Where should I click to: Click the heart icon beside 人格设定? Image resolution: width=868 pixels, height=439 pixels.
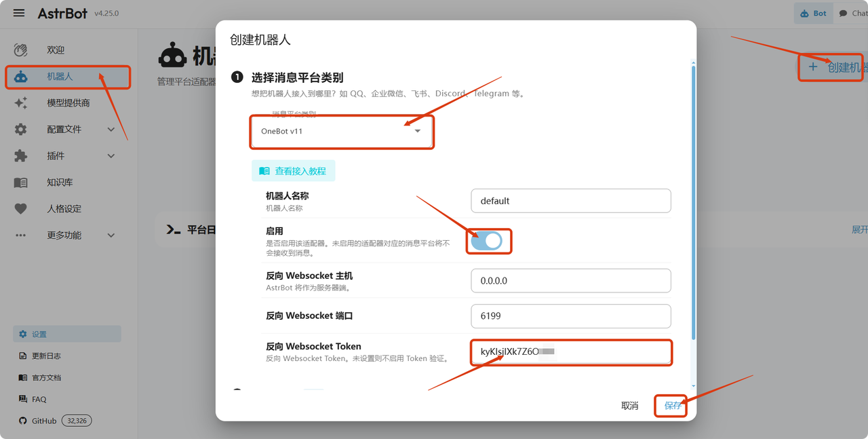coord(21,209)
